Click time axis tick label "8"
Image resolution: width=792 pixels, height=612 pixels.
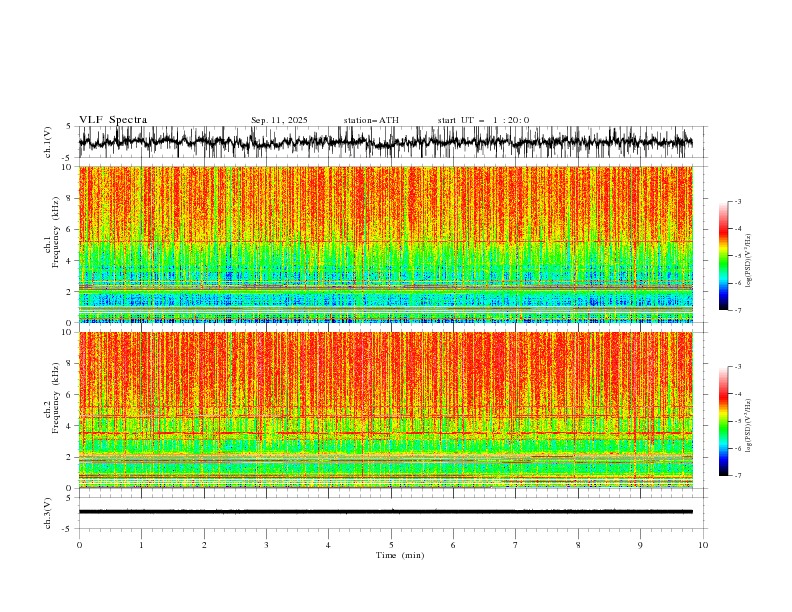578,545
